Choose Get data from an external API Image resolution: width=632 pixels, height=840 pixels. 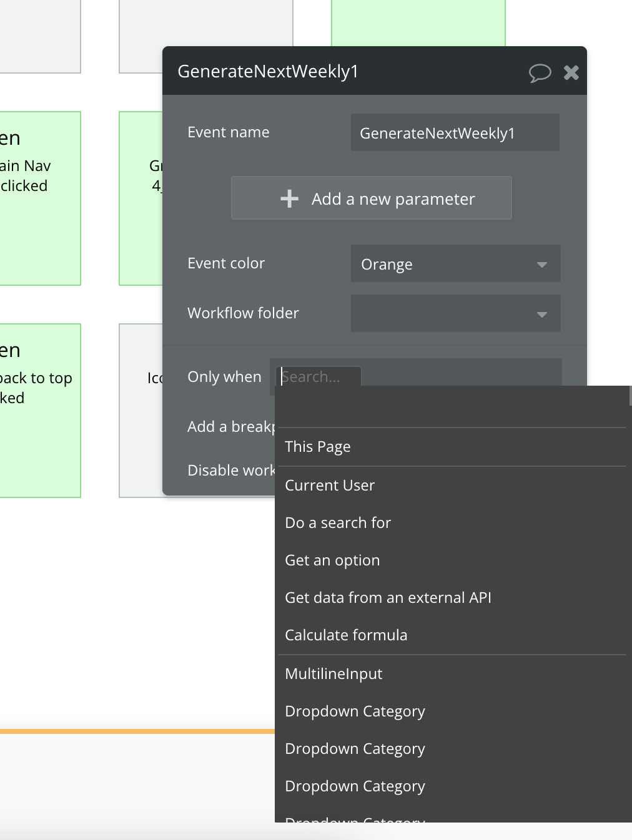(388, 598)
